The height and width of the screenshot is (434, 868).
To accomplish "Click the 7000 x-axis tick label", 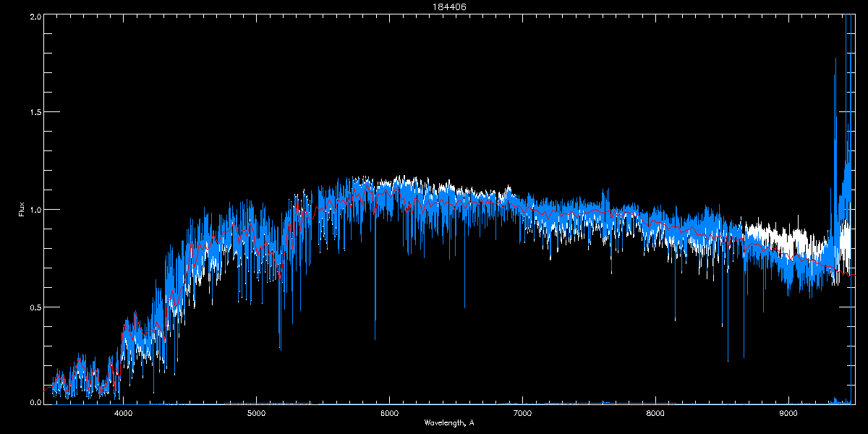I will pyautogui.click(x=522, y=414).
